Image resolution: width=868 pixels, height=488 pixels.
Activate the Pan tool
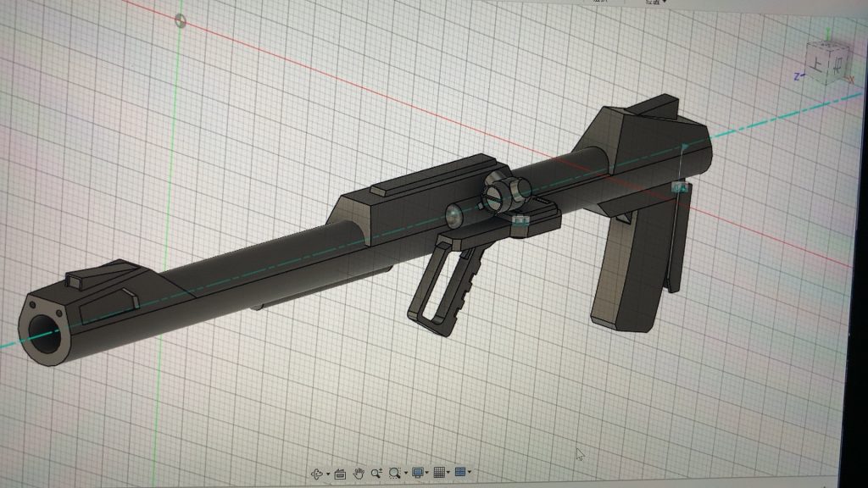(359, 472)
